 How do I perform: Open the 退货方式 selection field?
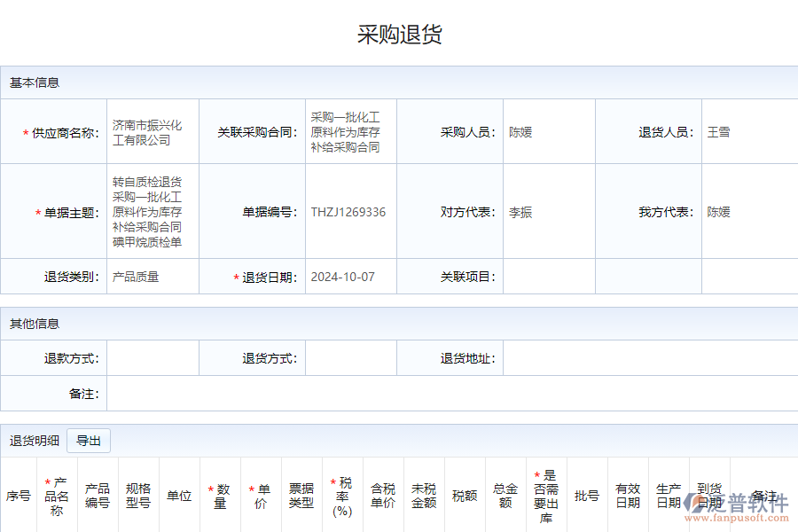point(350,357)
